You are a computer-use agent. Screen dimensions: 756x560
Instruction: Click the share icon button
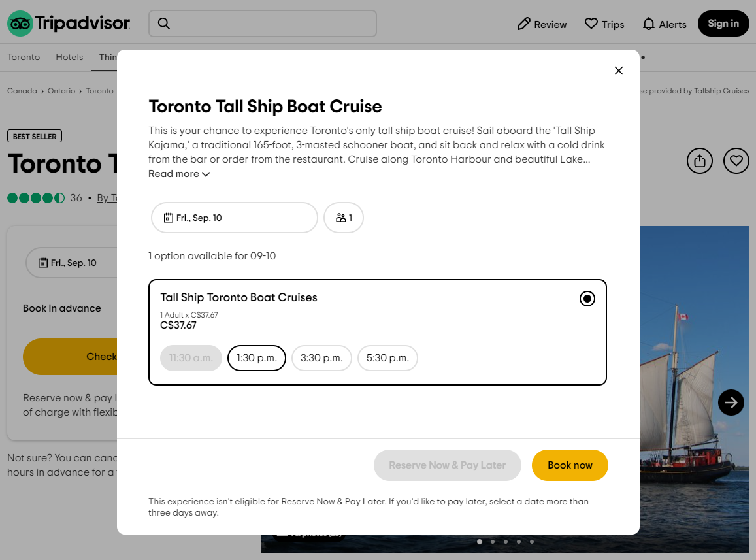click(700, 161)
